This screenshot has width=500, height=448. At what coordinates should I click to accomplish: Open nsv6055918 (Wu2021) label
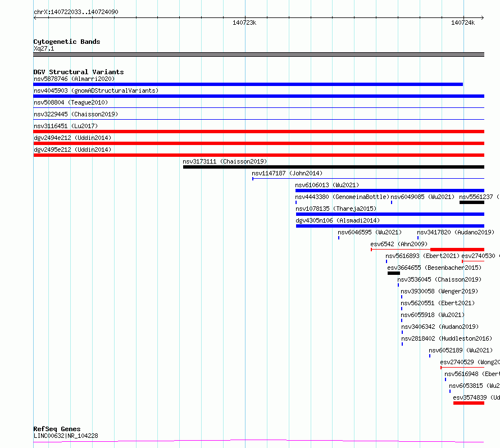pos(433,315)
